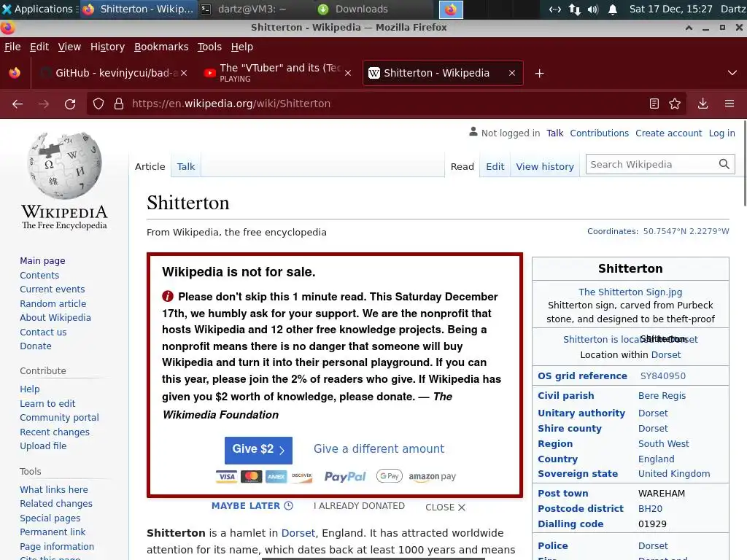Image resolution: width=747 pixels, height=560 pixels.
Task: Expand the list all tabs chevron
Action: click(x=732, y=74)
